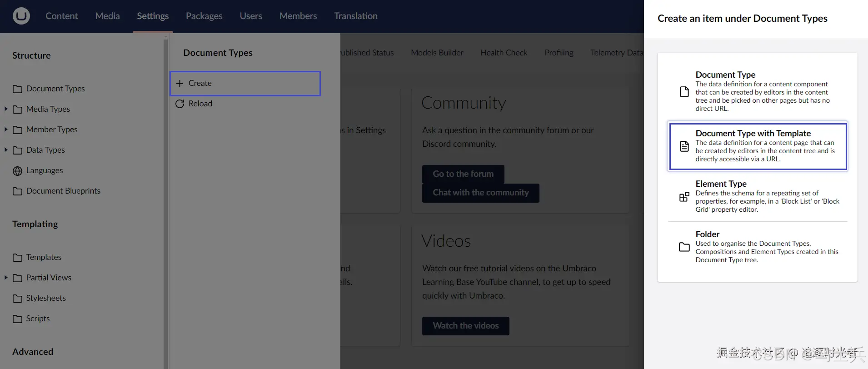Click the Data Types folder icon
Viewport: 868px width, 369px height.
pyautogui.click(x=17, y=150)
